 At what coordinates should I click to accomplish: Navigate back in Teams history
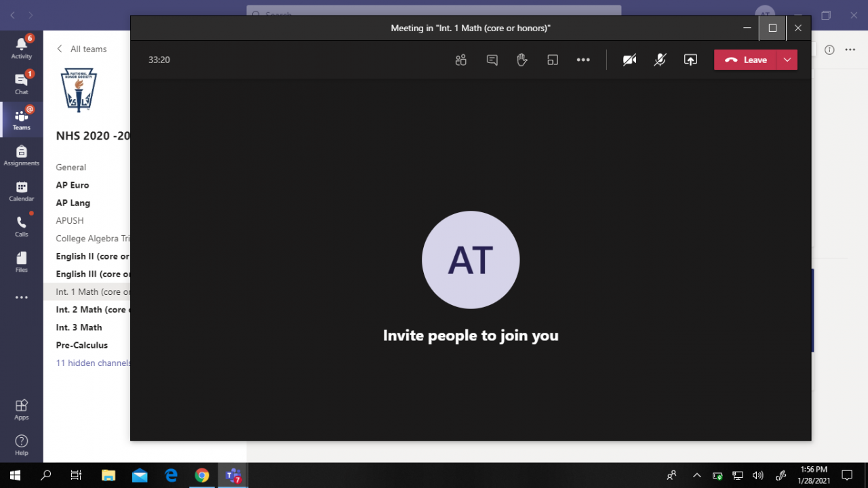point(13,14)
